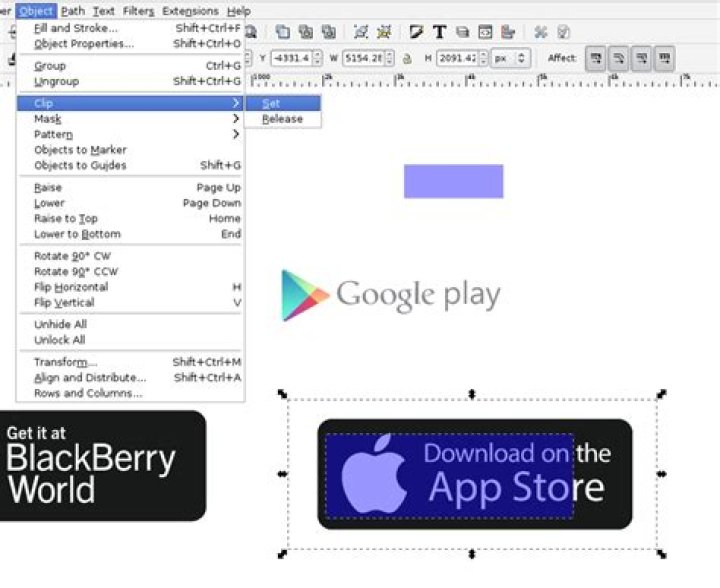Select Unlock All

click(x=129, y=340)
